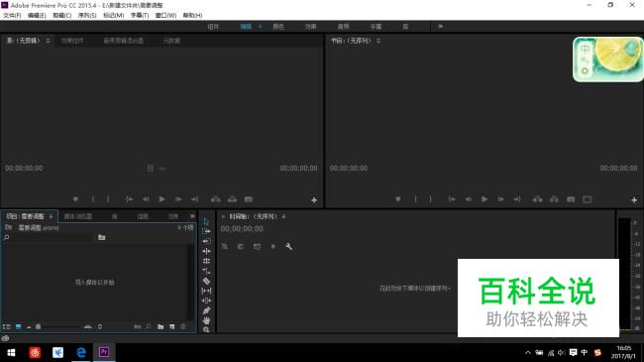Viewport: 644px width, 362px height.
Task: Toggle Program monitor comparison view button
Action: 588,199
